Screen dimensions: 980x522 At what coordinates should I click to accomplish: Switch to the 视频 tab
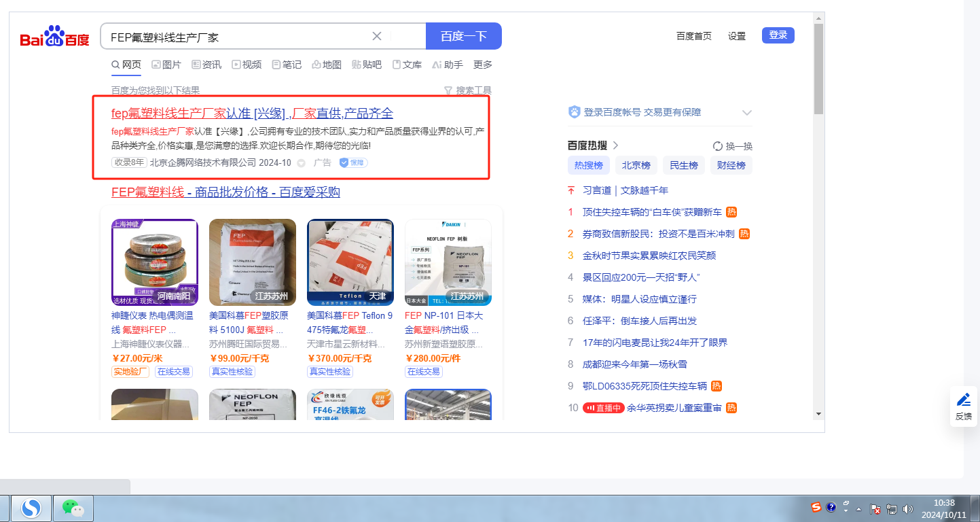[247, 65]
